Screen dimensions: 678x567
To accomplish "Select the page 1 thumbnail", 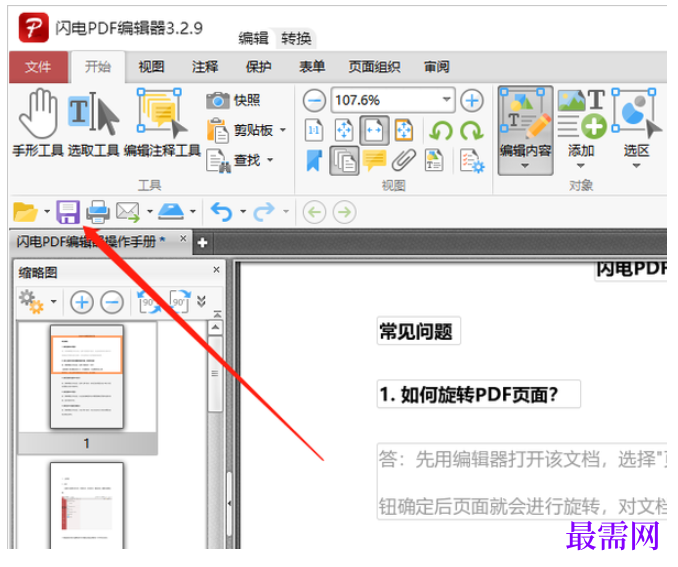I will tap(86, 377).
